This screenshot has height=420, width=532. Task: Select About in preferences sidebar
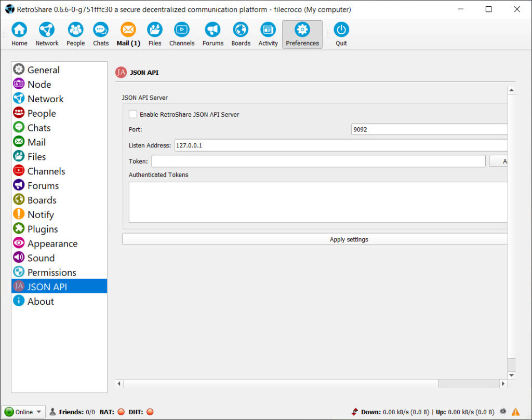[x=59, y=301]
